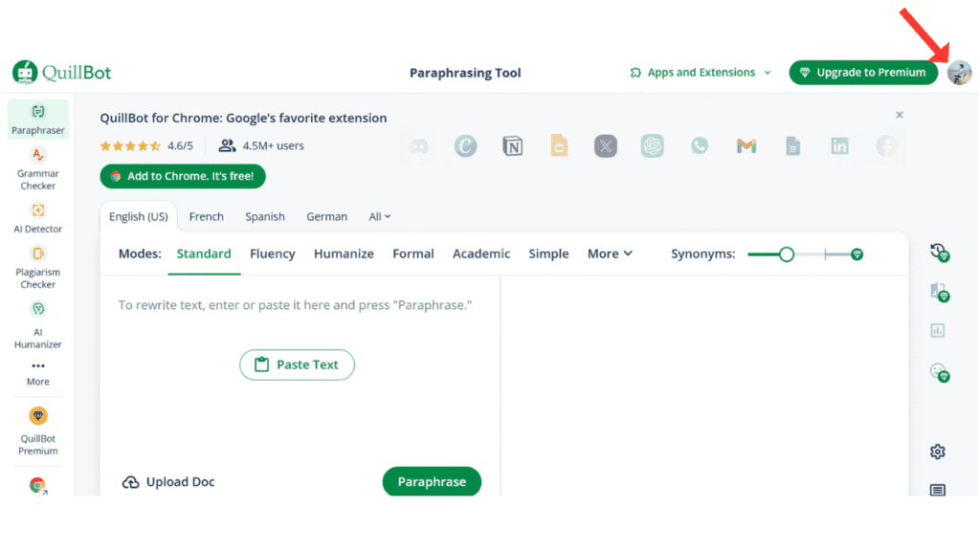Open the More modes dropdown

click(610, 254)
